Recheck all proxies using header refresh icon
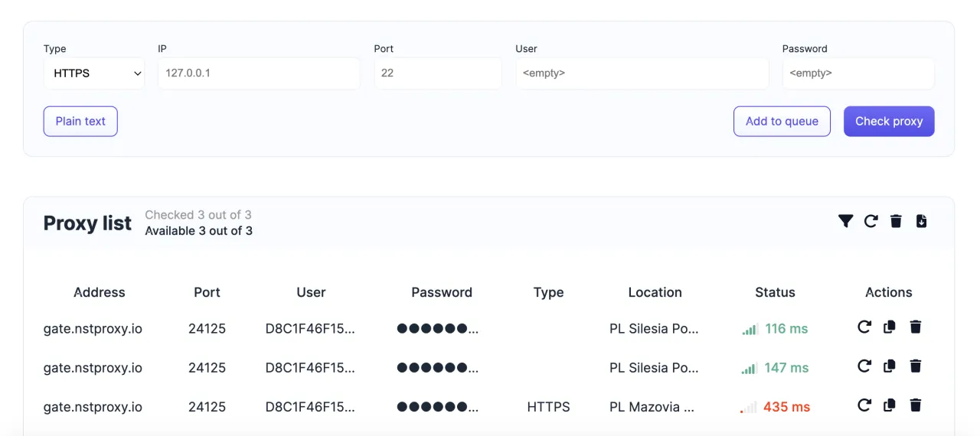Image resolution: width=980 pixels, height=436 pixels. point(871,221)
